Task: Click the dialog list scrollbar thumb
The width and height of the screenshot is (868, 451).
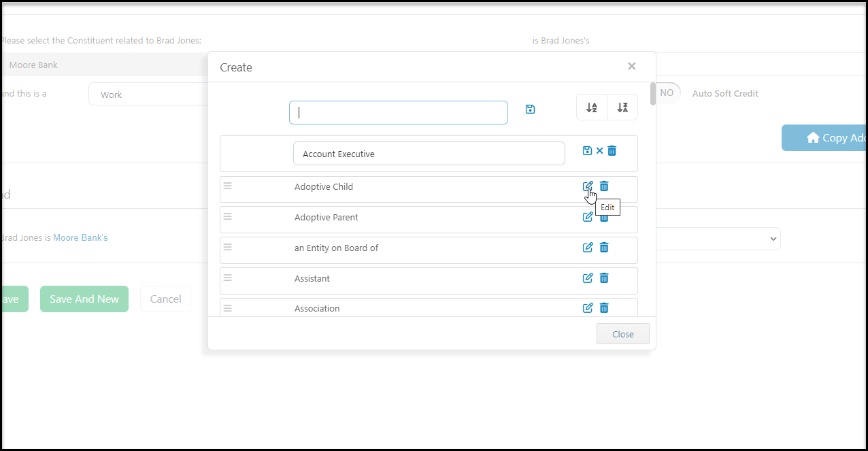Action: click(653, 94)
